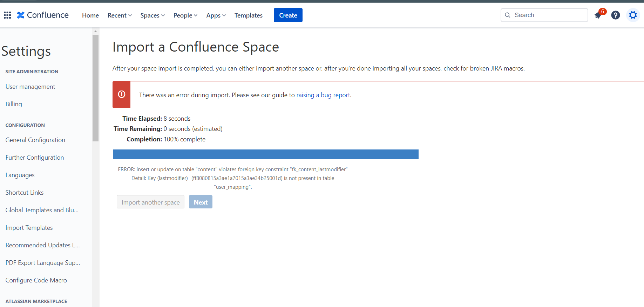Image resolution: width=644 pixels, height=307 pixels.
Task: Open Configure Code Macro
Action: coord(36,280)
